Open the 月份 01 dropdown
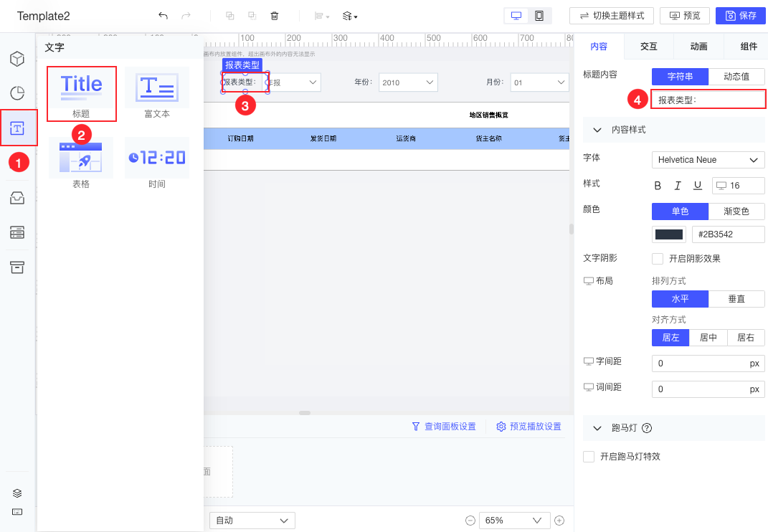 pos(539,82)
